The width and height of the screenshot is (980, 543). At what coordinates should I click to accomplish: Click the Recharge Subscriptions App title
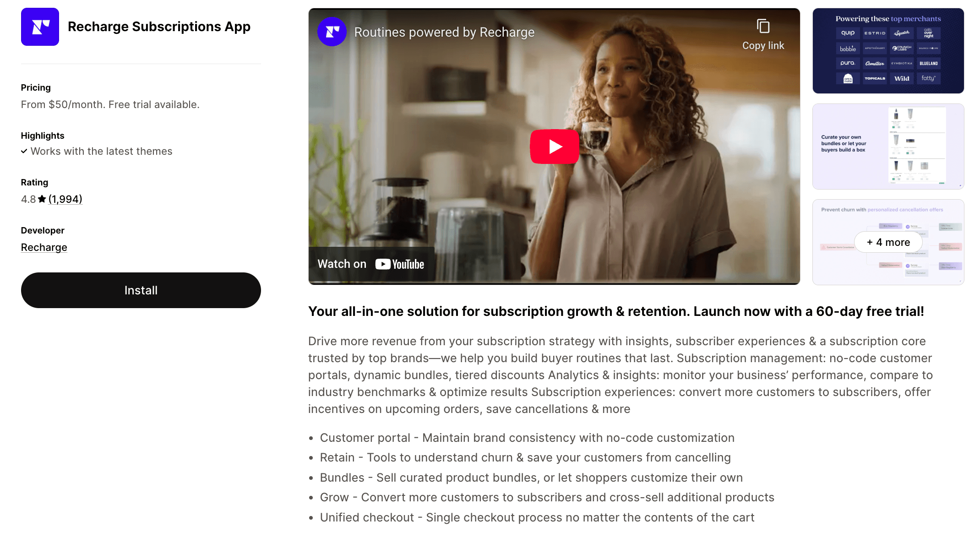159,27
